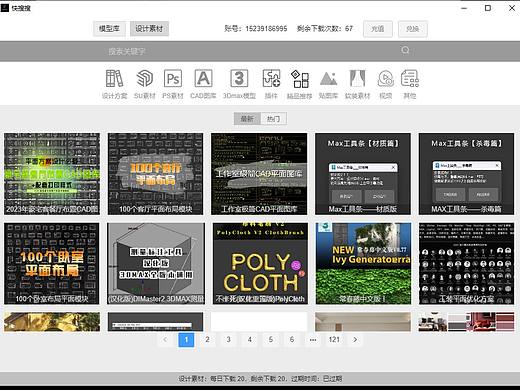The width and height of the screenshot is (520, 390).
Task: Go to page 3
Action: (228, 340)
